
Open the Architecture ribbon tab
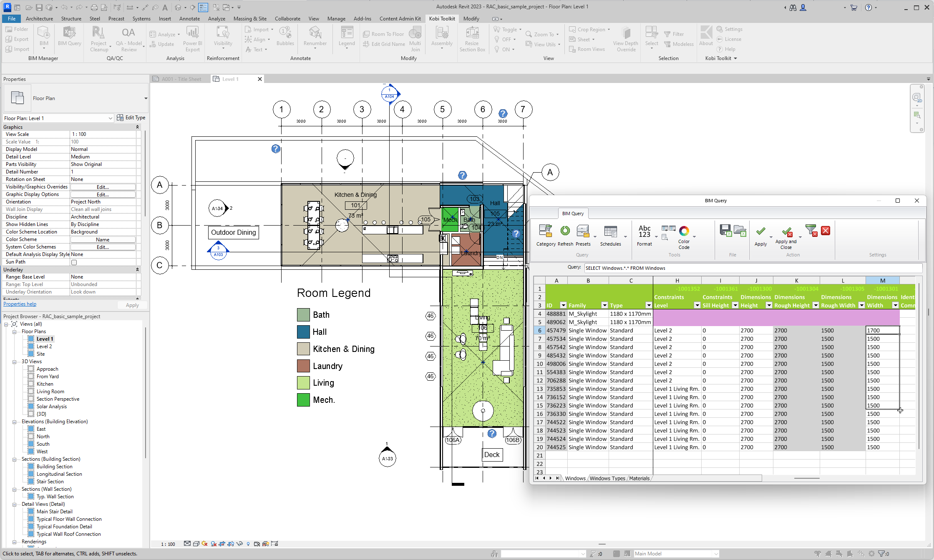(x=39, y=18)
